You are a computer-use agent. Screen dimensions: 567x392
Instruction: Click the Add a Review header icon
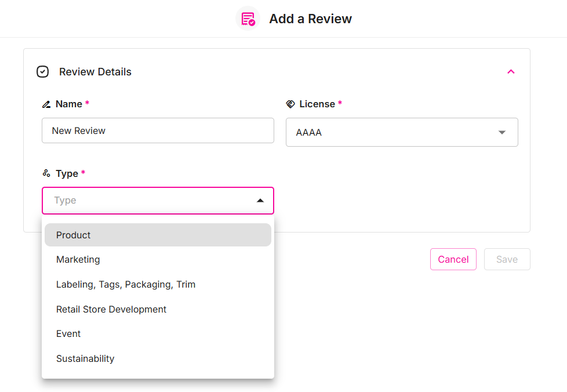click(248, 19)
